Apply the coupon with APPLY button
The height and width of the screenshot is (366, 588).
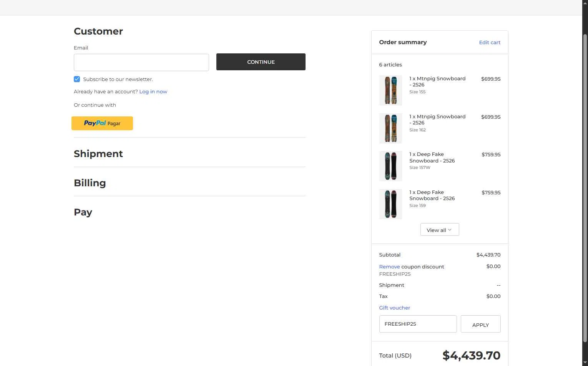point(480,324)
